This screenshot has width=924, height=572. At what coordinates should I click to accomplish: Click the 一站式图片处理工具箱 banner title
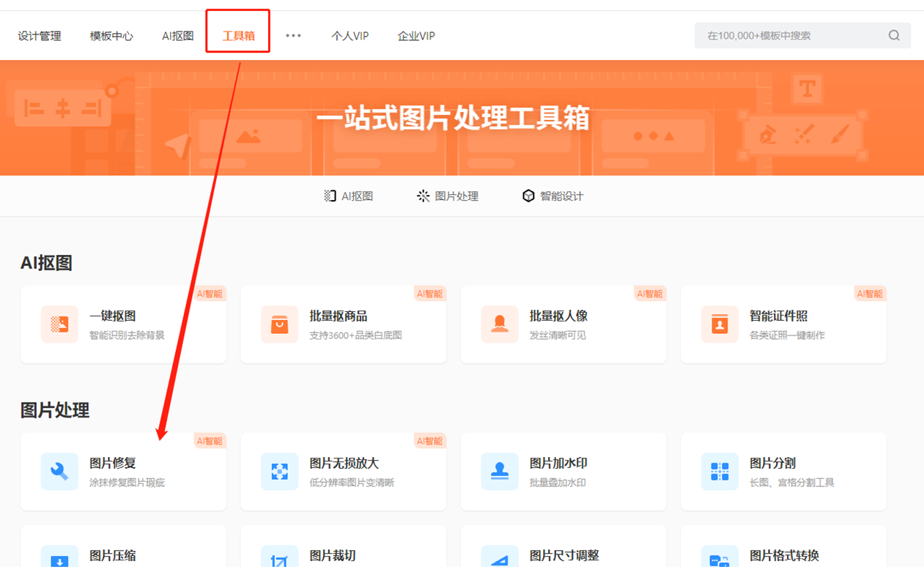coord(453,118)
